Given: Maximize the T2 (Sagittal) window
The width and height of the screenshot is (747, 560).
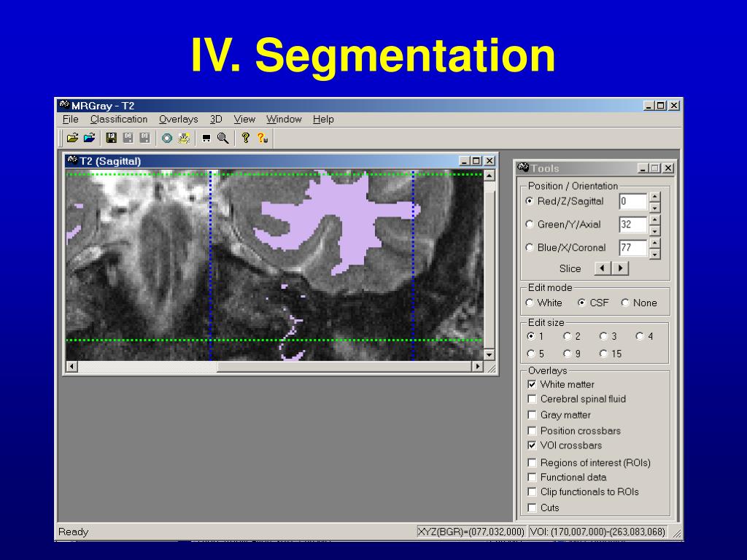Looking at the screenshot, I should tap(476, 161).
